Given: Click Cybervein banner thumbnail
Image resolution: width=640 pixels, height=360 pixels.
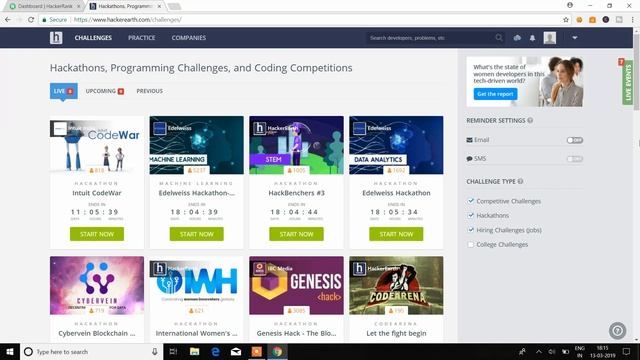Looking at the screenshot, I should point(97,285).
